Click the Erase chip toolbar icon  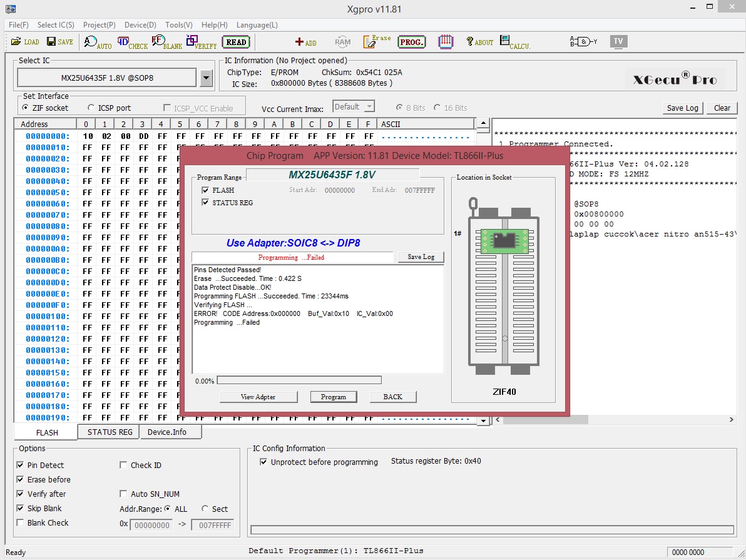coord(377,42)
